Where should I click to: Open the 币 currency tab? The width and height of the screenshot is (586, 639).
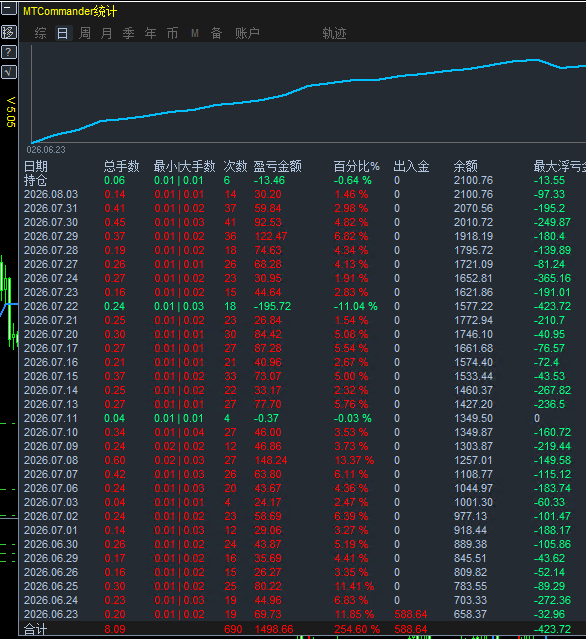(172, 33)
